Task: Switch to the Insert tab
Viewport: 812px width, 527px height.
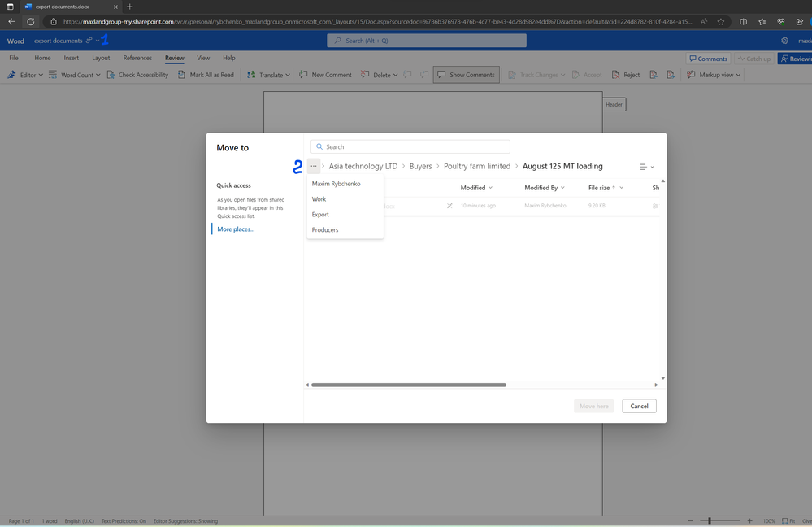Action: [x=72, y=58]
